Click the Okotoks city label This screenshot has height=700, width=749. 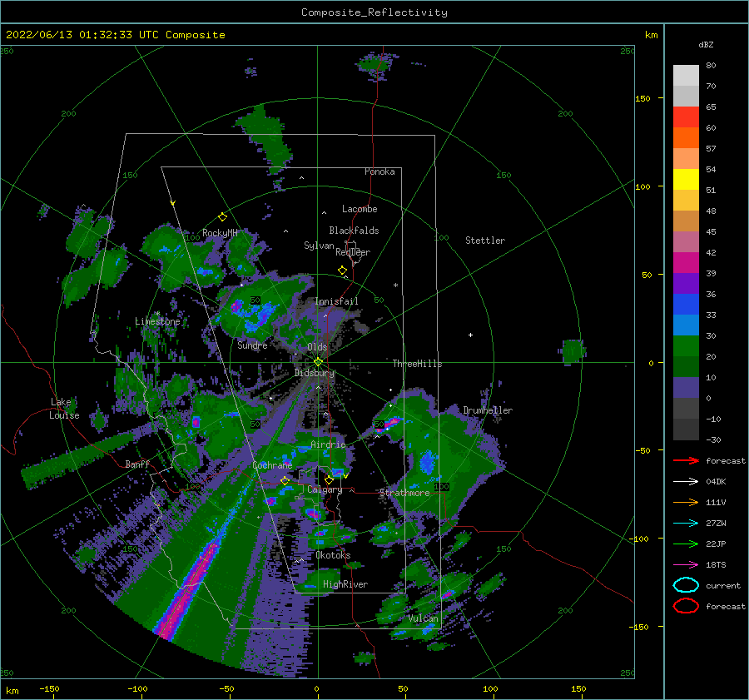point(333,555)
